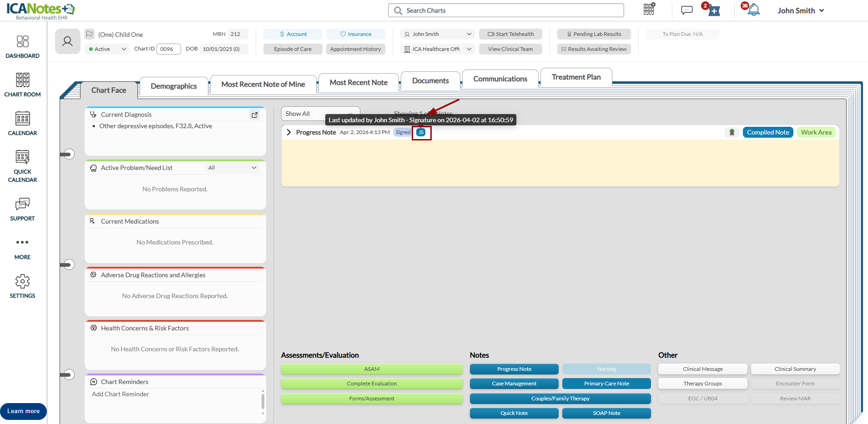868x424 pixels.
Task: Switch to the Demographics tab
Action: click(x=173, y=86)
